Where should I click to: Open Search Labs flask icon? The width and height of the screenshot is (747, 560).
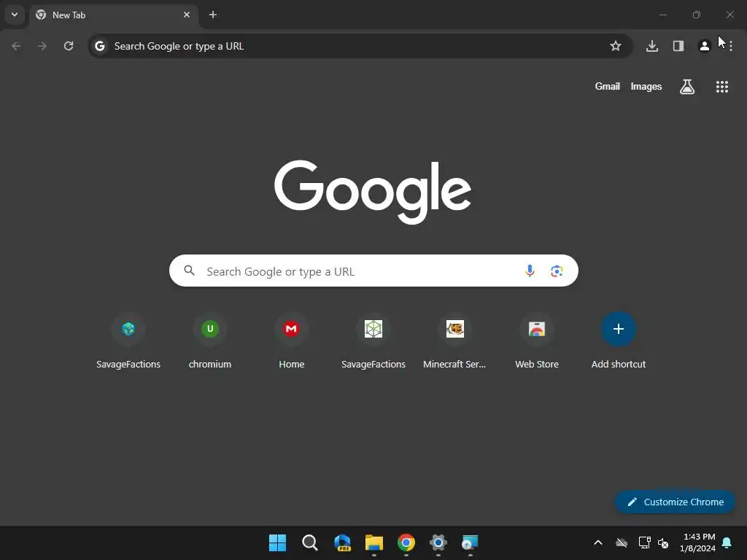point(687,87)
